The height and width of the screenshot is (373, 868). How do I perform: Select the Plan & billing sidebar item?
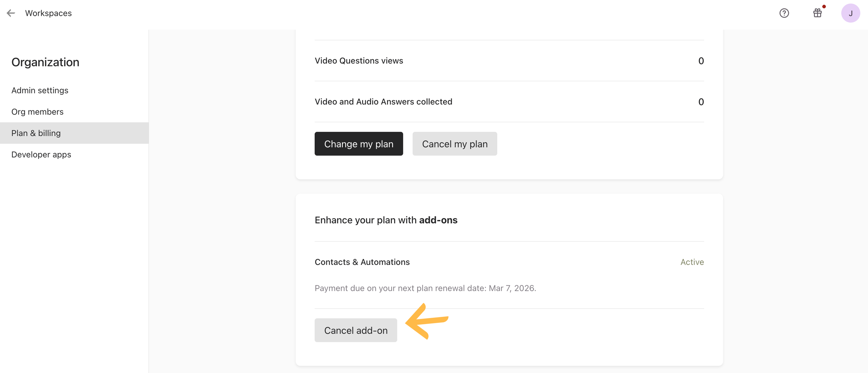(36, 133)
